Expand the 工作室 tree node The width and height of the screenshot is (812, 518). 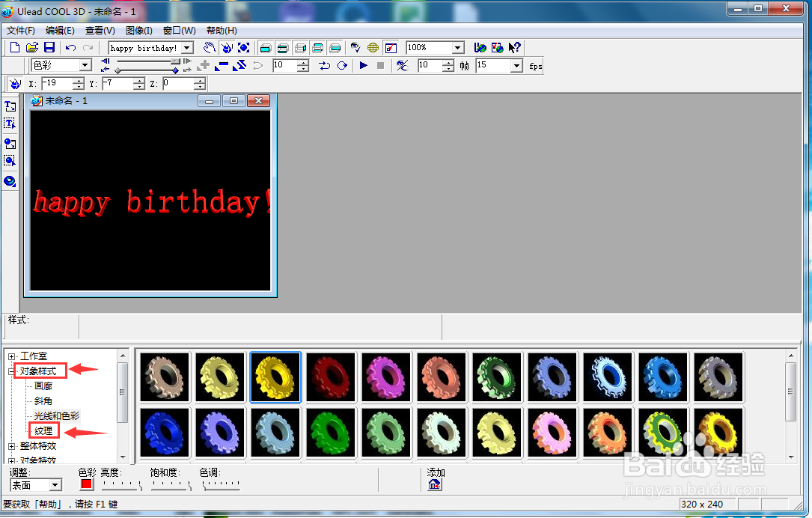[x=11, y=356]
